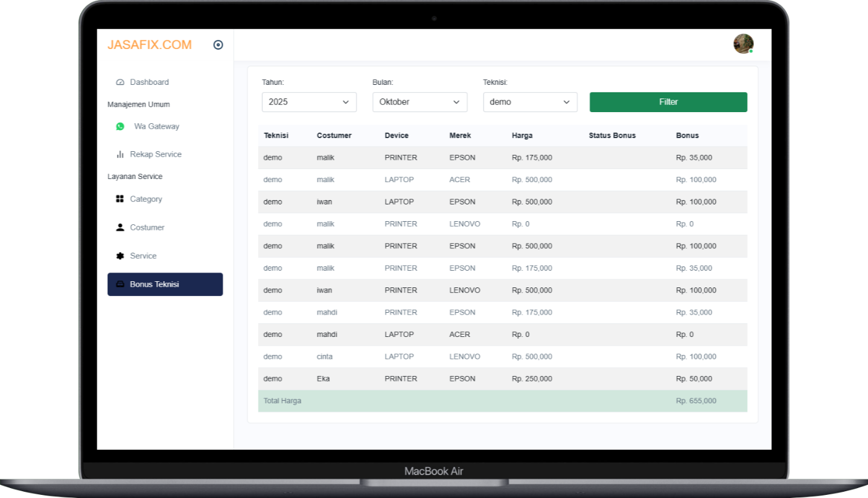868x498 pixels.
Task: Open the user profile avatar
Action: [743, 44]
